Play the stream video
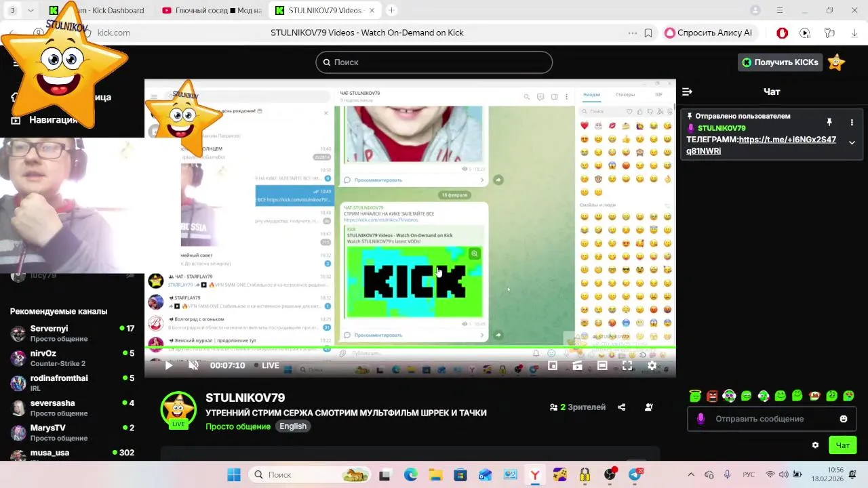This screenshot has width=868, height=488. pyautogui.click(x=169, y=365)
